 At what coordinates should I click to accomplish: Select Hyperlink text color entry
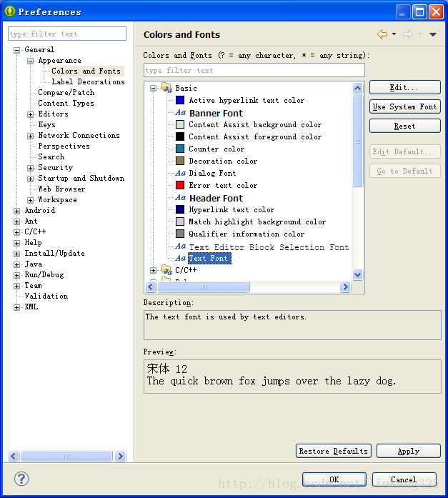pyautogui.click(x=232, y=209)
